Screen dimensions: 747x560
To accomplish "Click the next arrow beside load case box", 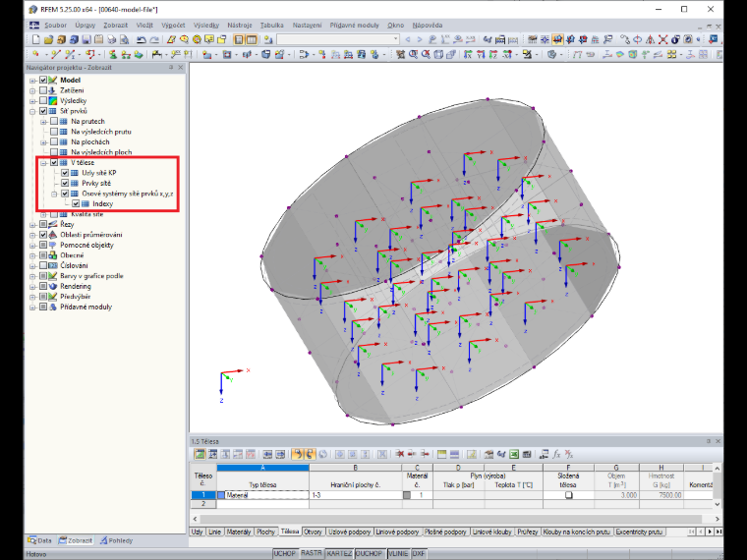I will [420, 39].
